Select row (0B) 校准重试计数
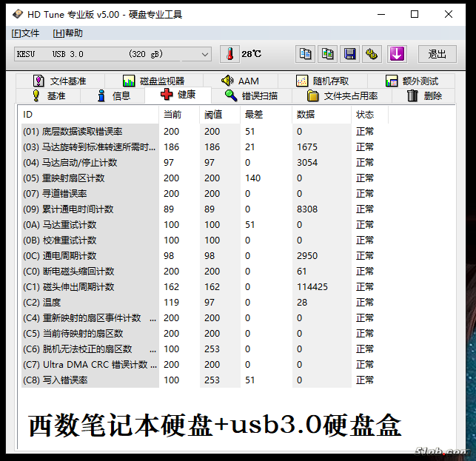476x461 pixels. tap(205, 240)
